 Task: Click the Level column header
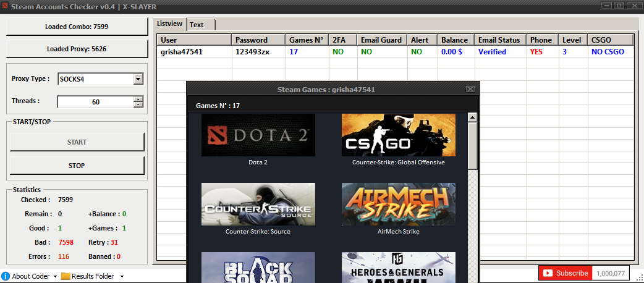coord(573,40)
